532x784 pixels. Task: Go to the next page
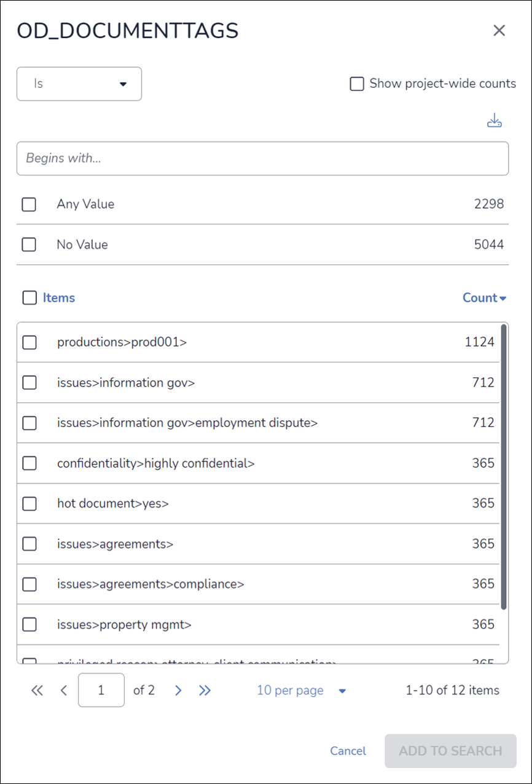coord(178,691)
